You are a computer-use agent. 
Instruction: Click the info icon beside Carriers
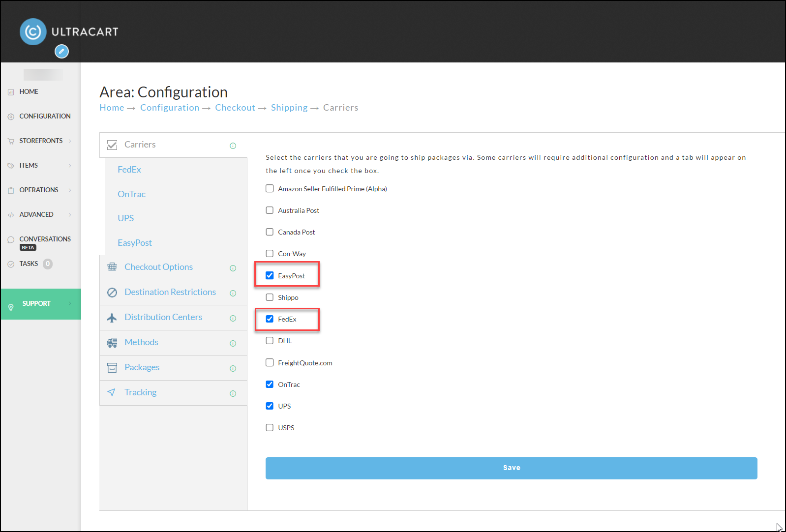tap(233, 146)
